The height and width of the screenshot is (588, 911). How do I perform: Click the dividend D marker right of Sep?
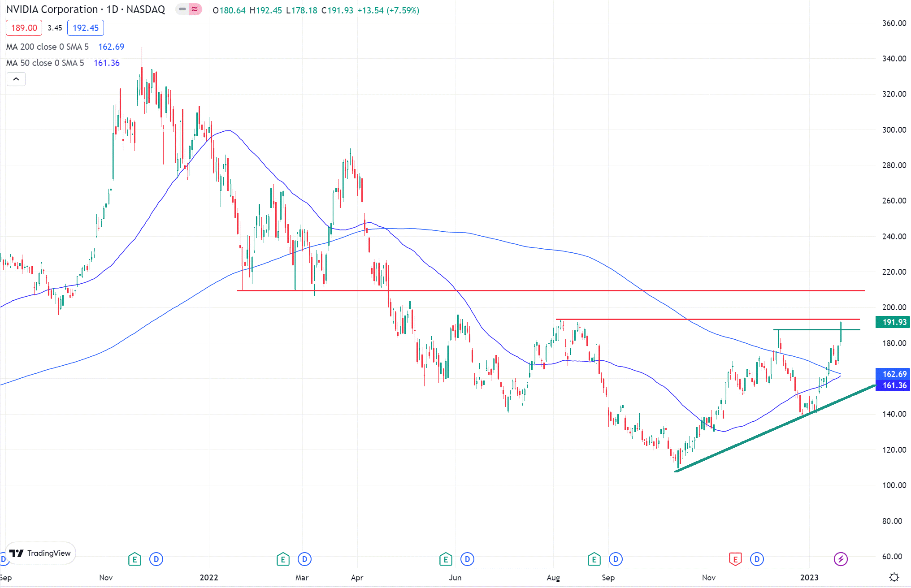pyautogui.click(x=616, y=559)
